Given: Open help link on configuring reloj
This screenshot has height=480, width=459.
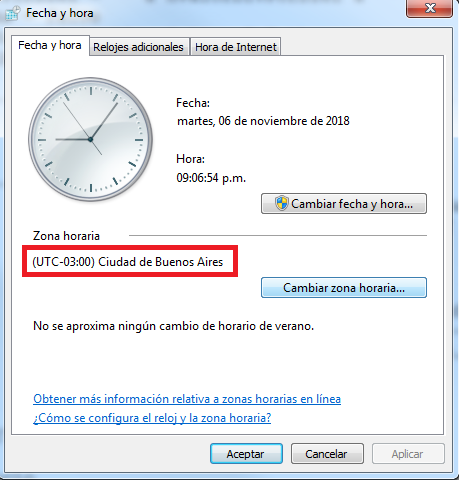Looking at the screenshot, I should [152, 418].
